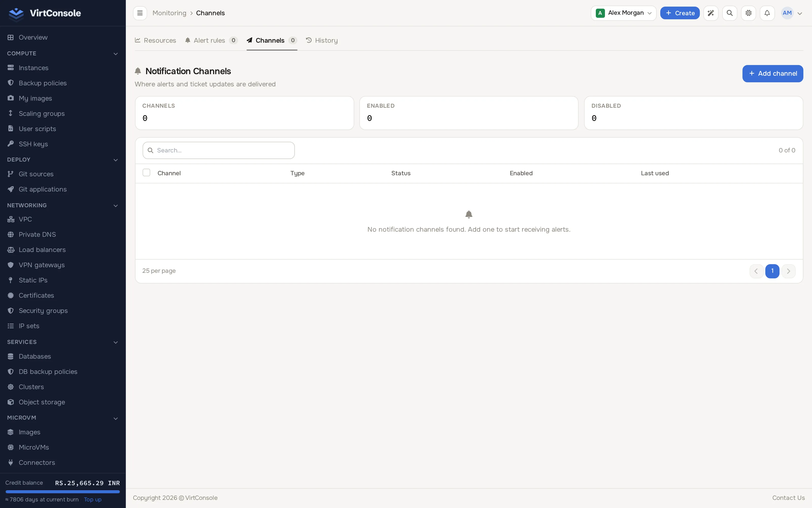Open Connectors plug item in sidebar

(x=63, y=463)
